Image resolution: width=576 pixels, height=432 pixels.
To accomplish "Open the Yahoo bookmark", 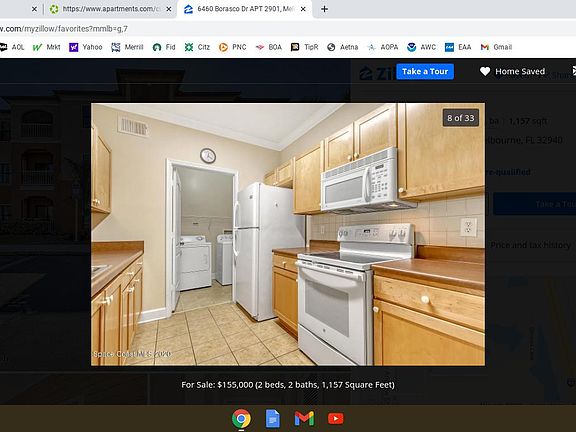I will point(86,47).
